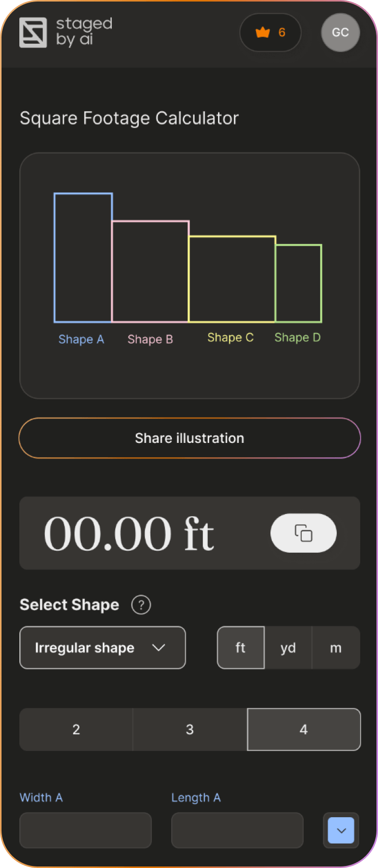Choose 3 shapes tab

[x=190, y=729]
